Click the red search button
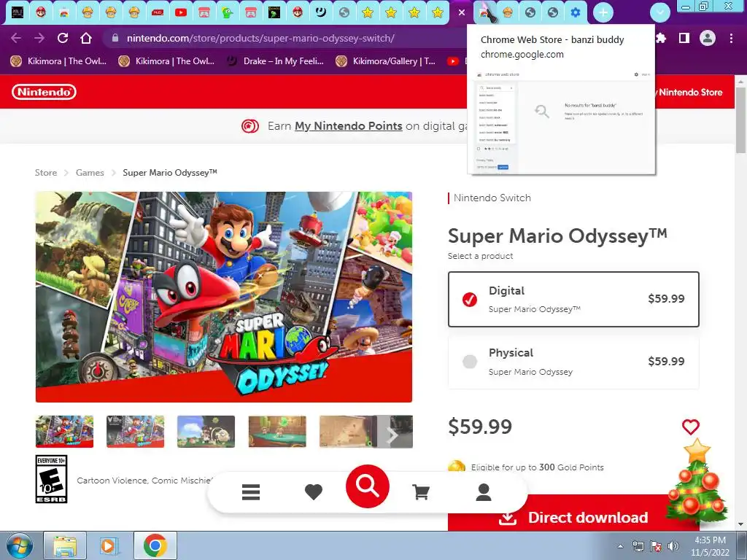The height and width of the screenshot is (560, 747). coord(368,486)
